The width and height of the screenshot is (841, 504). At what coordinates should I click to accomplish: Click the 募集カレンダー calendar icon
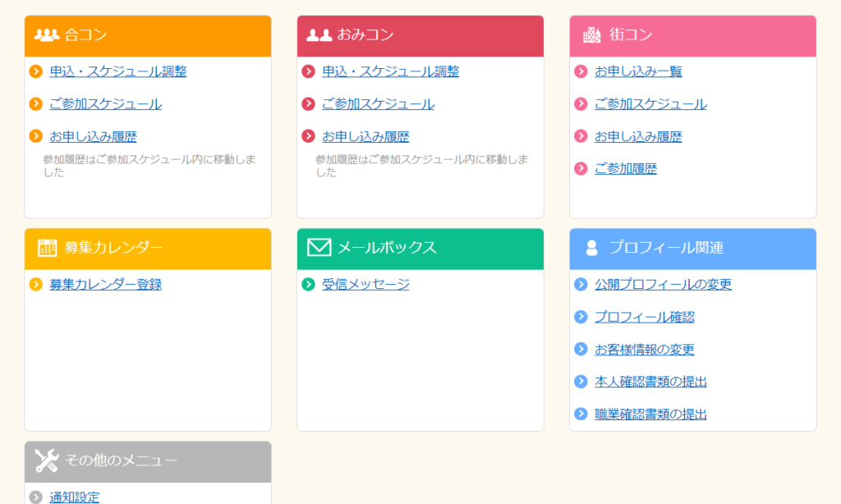point(47,247)
